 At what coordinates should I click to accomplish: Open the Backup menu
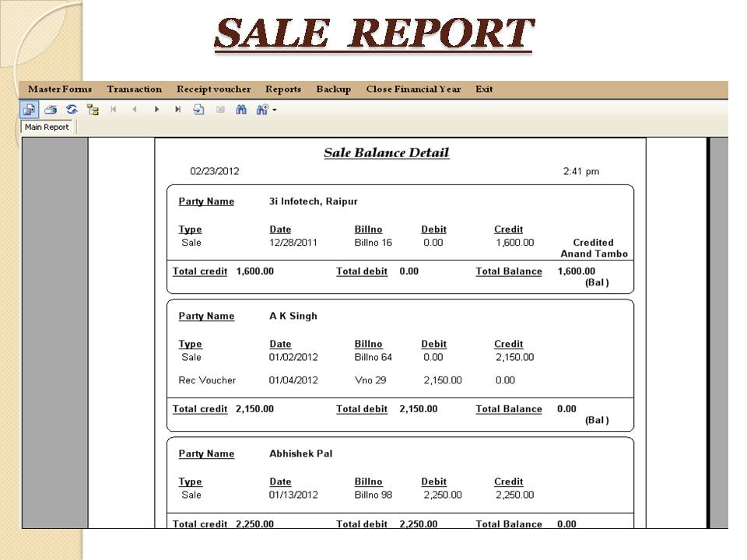coord(334,89)
